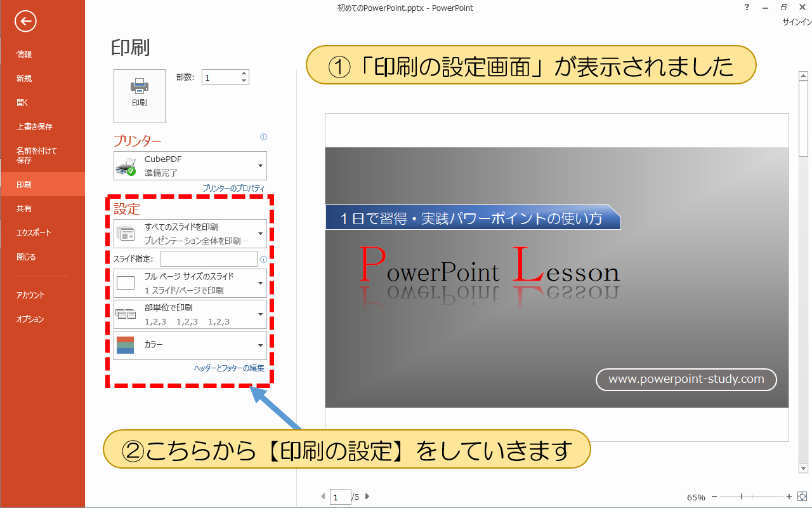The image size is (812, 508).
Task: Open the CubePDF printer dropdown
Action: [190, 166]
